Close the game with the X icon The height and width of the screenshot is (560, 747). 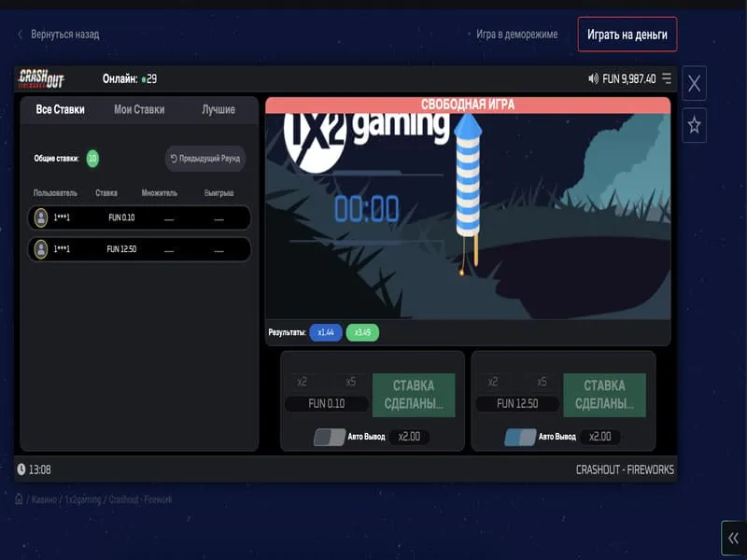point(694,83)
